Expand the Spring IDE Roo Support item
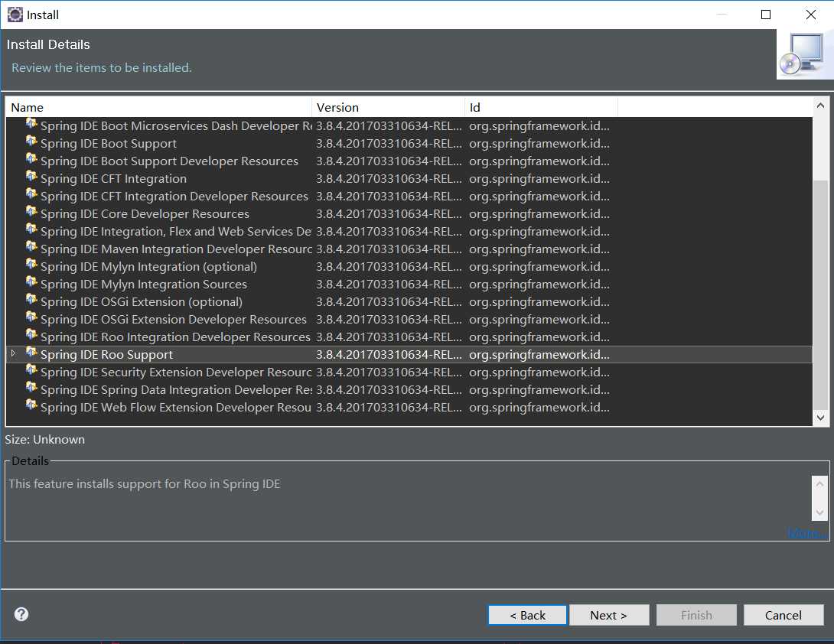This screenshot has width=834, height=644. pyautogui.click(x=14, y=353)
